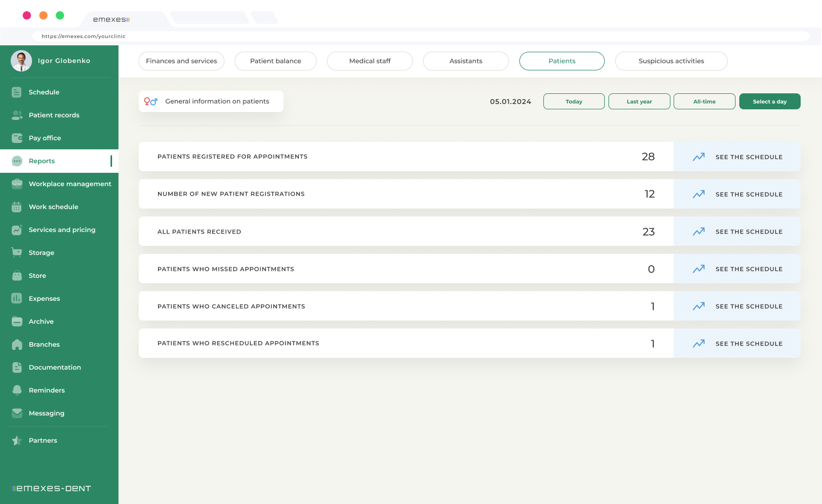Click the Select a day button
Viewport: 822px width, 504px height.
coord(770,101)
